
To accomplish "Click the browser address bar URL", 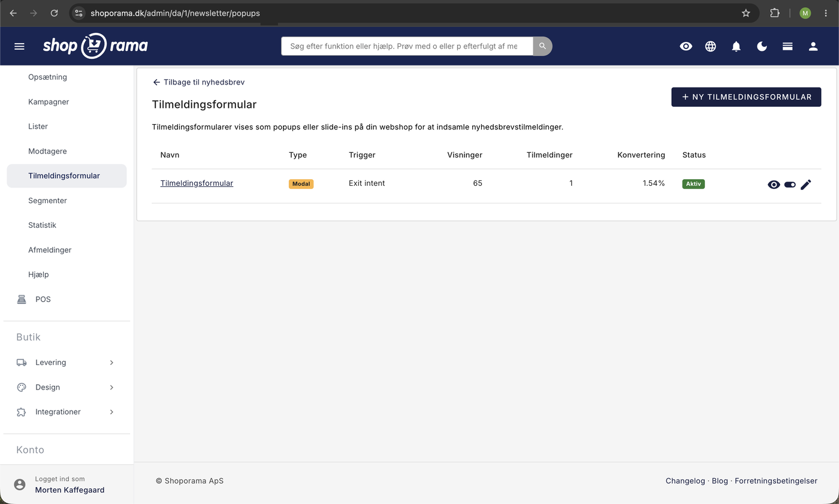I will pyautogui.click(x=175, y=13).
